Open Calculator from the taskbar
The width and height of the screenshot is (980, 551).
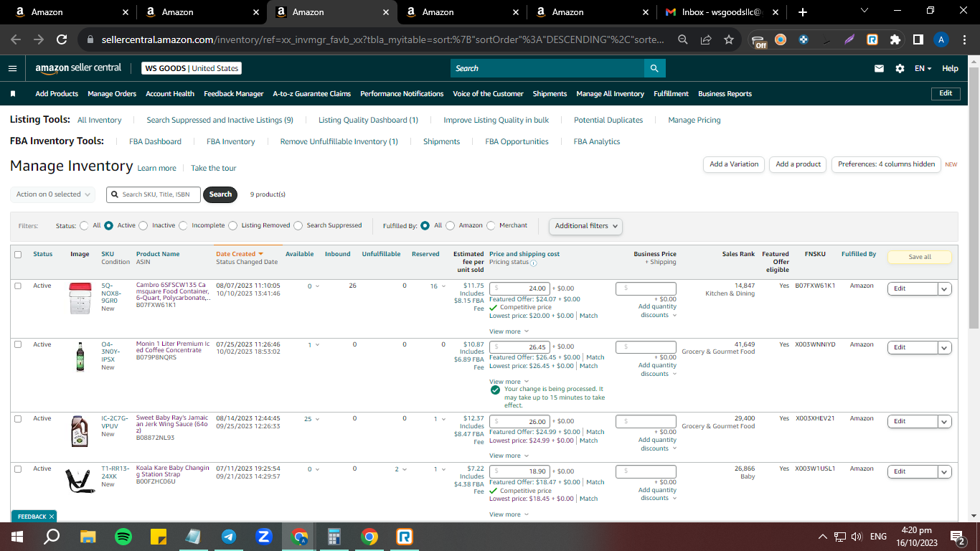pyautogui.click(x=334, y=537)
